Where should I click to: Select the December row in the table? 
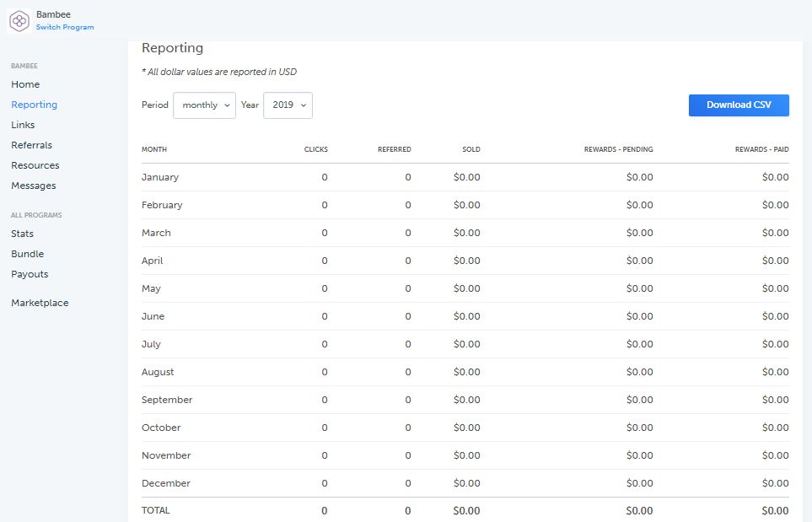(x=166, y=483)
